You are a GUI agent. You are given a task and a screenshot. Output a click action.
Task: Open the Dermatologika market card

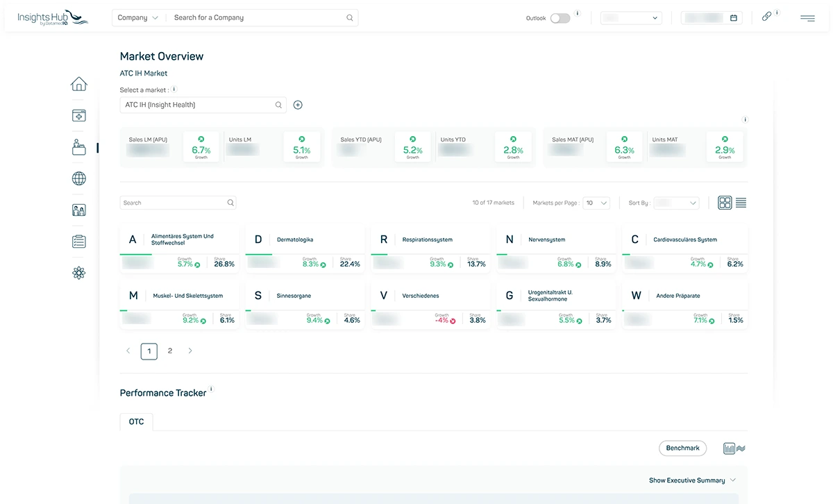pyautogui.click(x=305, y=249)
